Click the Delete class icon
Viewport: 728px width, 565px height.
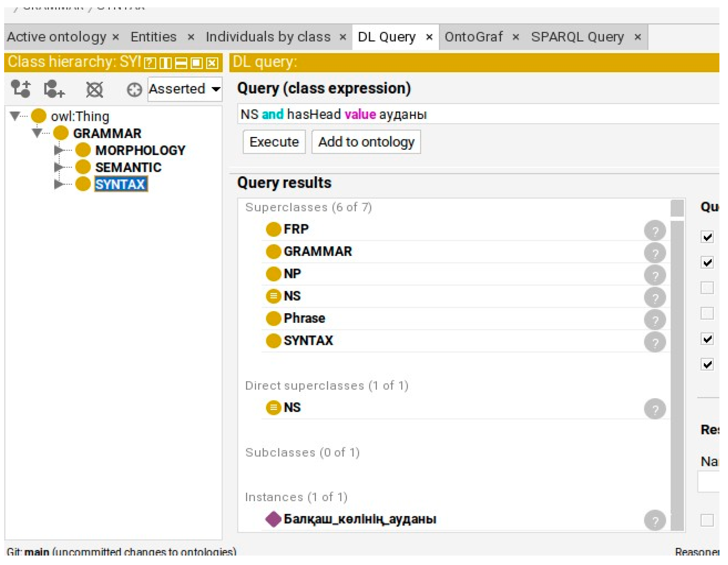pyautogui.click(x=95, y=89)
